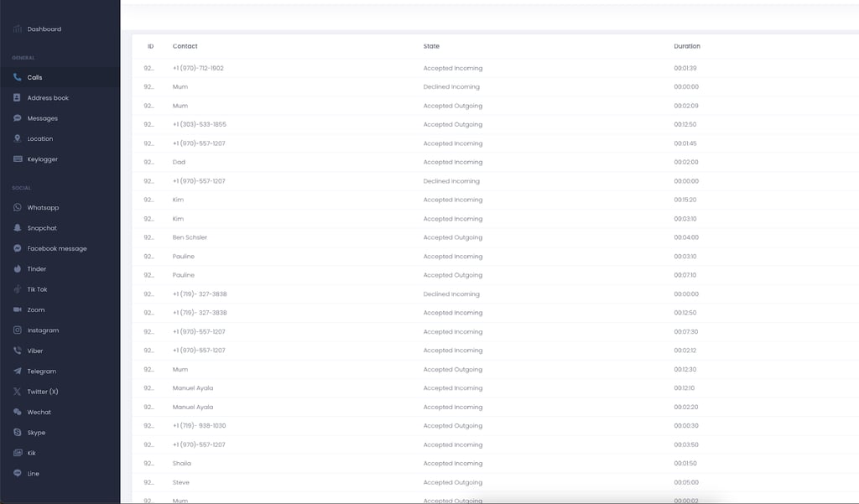Click Accepted Incoming state for +1 (970)-712-1902
This screenshot has height=504, width=859.
click(453, 69)
